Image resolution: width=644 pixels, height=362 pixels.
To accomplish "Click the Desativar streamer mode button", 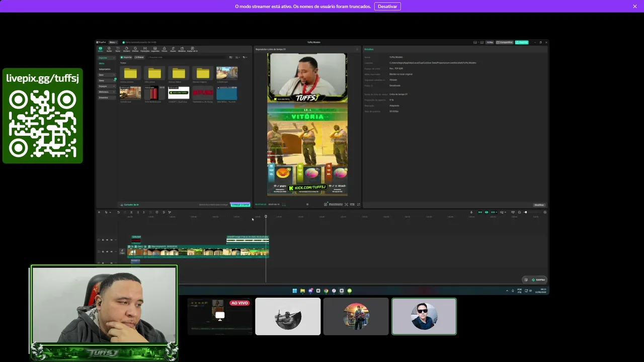I will point(387,6).
